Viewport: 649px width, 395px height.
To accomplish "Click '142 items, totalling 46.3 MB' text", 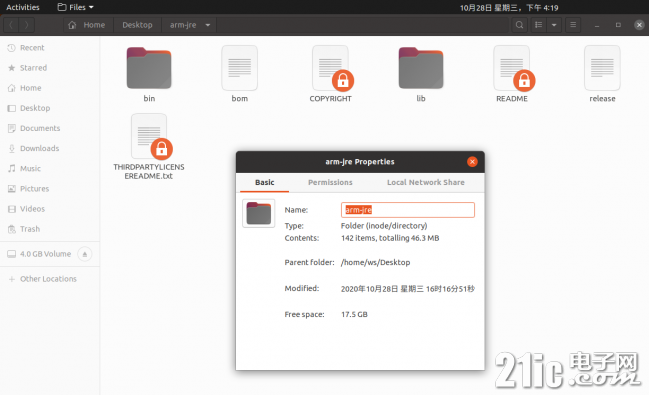I will [x=390, y=238].
